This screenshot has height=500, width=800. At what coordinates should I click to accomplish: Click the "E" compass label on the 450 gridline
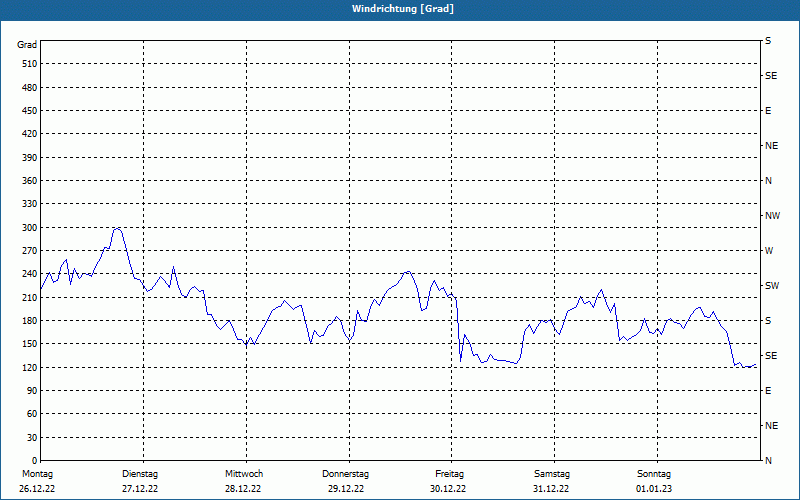[768, 111]
